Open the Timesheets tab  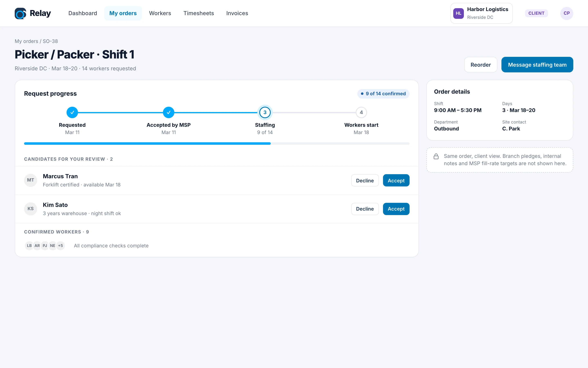click(x=198, y=13)
